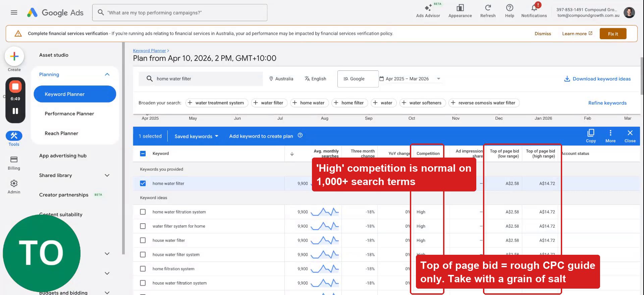Add 'water softeners' chip to search

point(423,103)
